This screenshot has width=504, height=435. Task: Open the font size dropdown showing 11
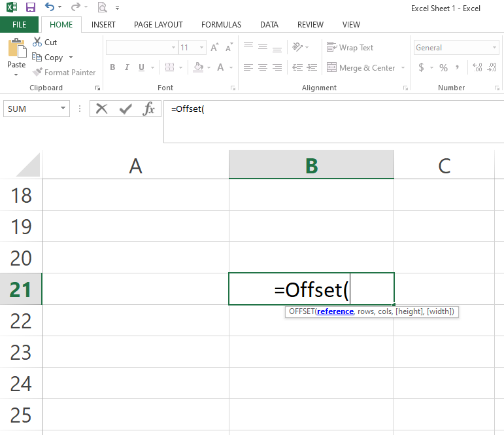[202, 48]
